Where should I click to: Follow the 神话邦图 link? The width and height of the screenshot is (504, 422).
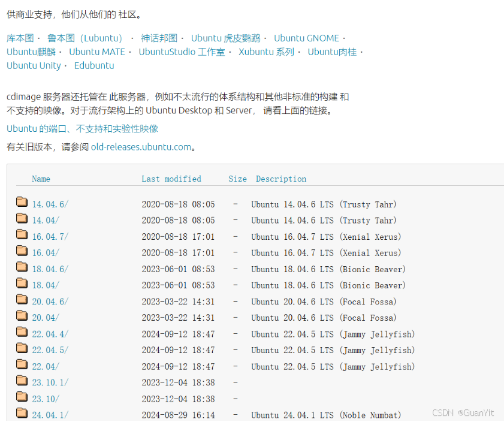coord(159,38)
